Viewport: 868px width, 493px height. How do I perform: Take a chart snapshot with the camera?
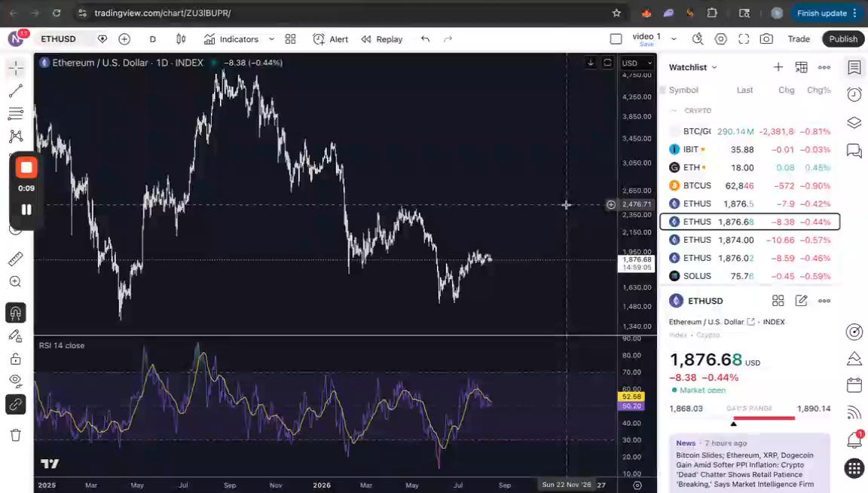click(766, 38)
